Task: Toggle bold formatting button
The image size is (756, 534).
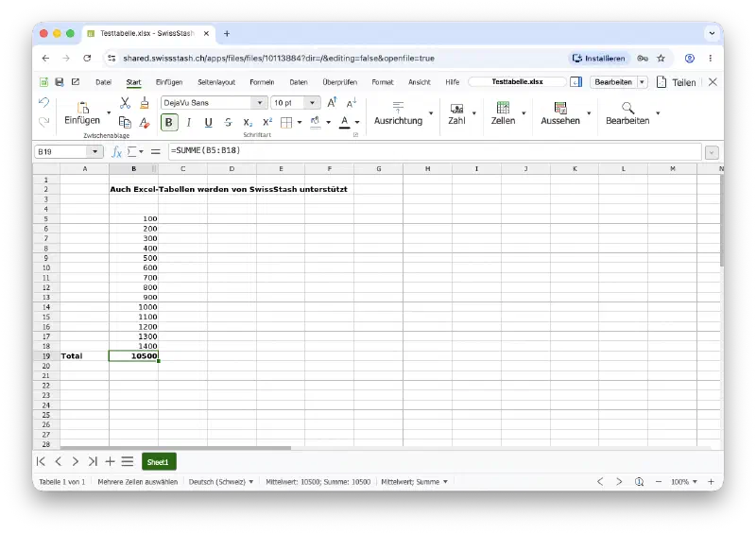Action: click(169, 123)
